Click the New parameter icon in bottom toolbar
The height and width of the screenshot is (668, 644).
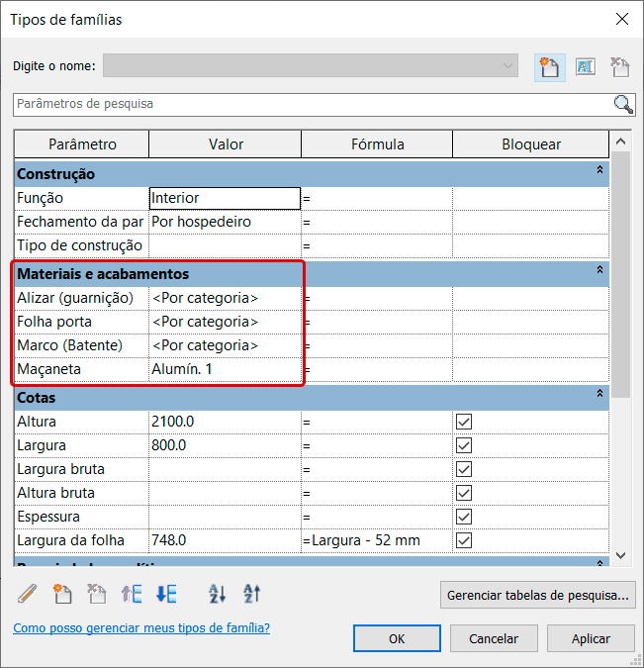(x=62, y=594)
